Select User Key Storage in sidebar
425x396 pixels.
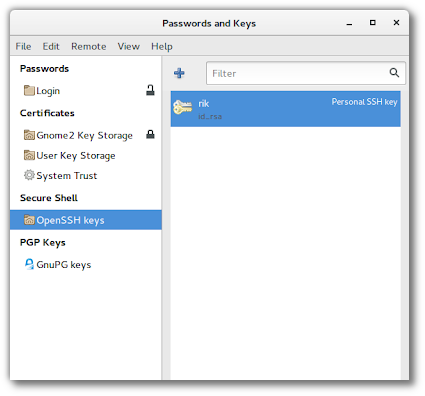point(86,155)
